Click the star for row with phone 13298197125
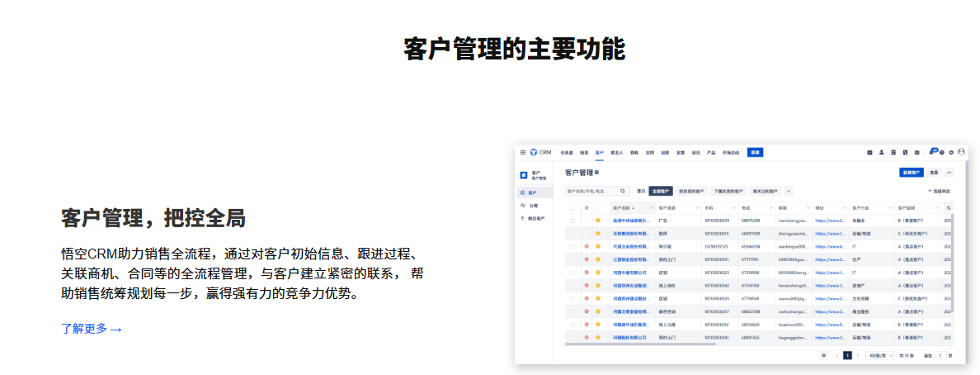Viewport: 980px width, 375px height. (x=597, y=246)
